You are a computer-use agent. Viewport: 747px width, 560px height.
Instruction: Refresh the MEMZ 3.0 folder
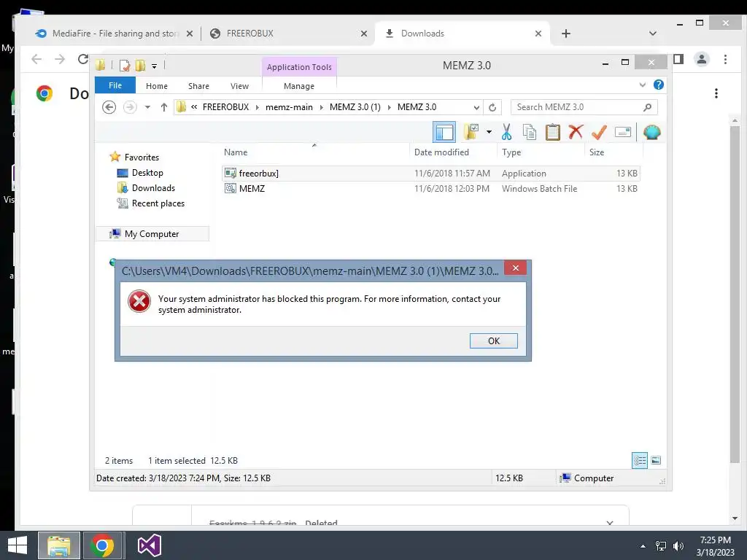pos(492,107)
